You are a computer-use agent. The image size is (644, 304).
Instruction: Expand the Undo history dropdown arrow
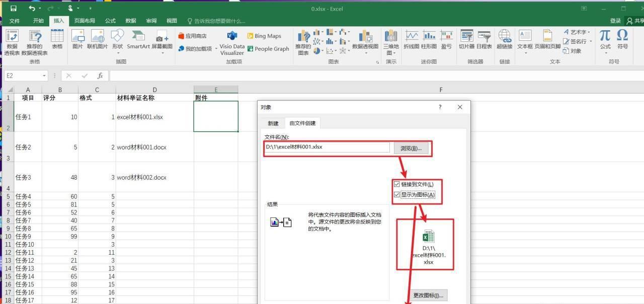click(40, 9)
